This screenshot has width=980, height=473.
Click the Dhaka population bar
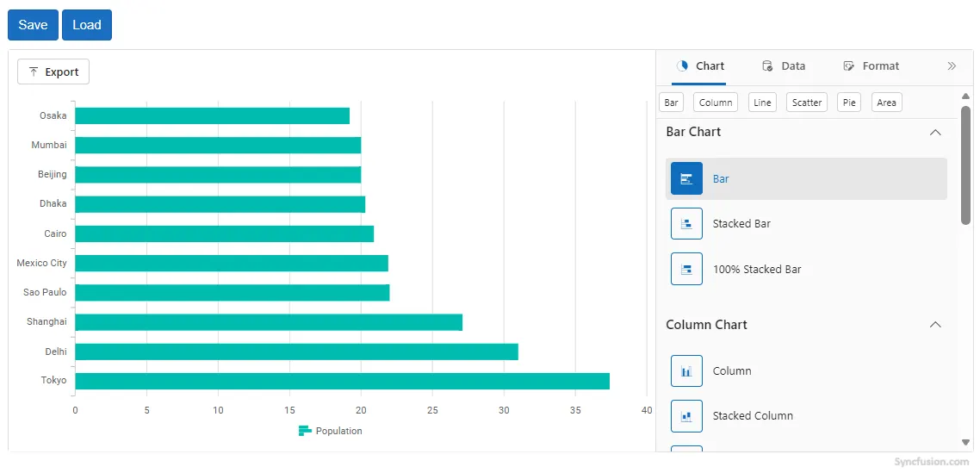220,204
